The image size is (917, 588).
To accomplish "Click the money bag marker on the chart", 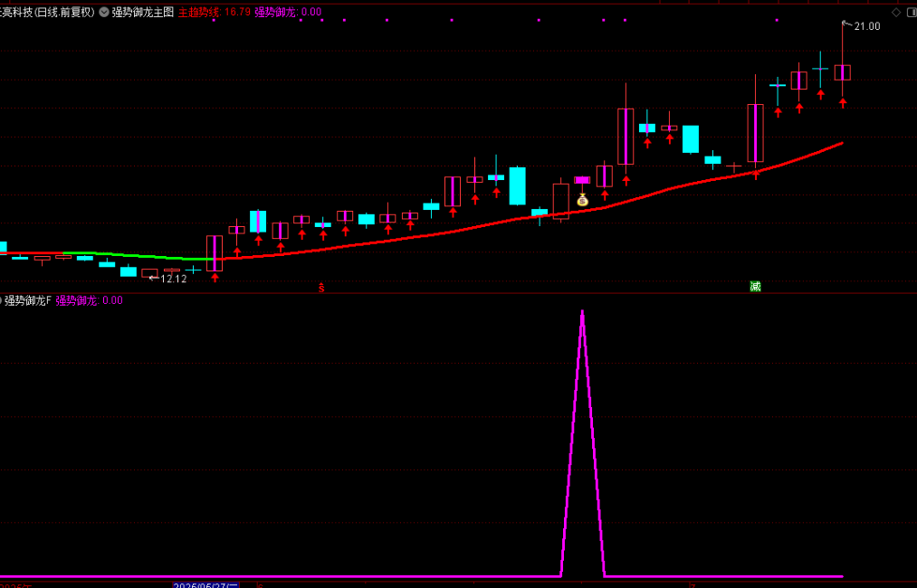I will click(582, 199).
